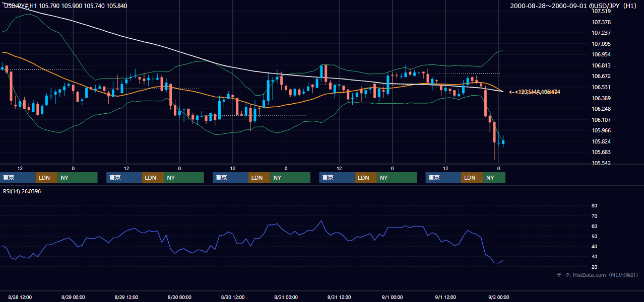Click the 8/30 12:00 time axis label
Screen dimensions: 644x302
(233, 297)
